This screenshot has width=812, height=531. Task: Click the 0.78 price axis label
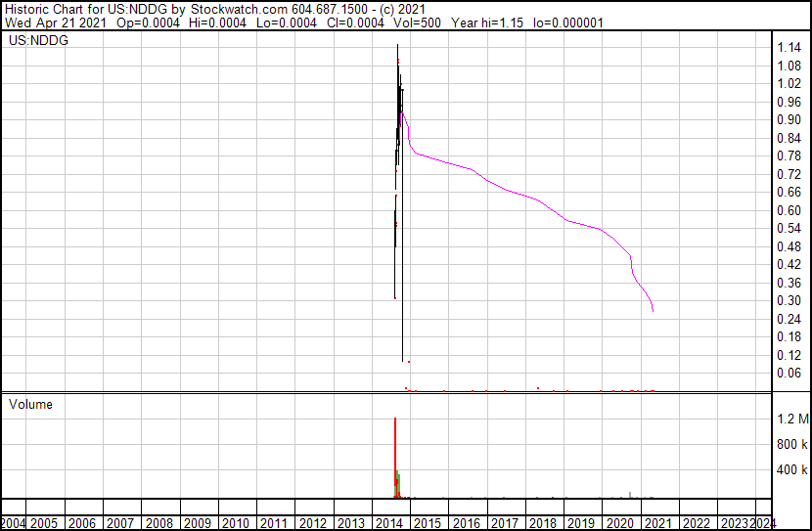pos(789,156)
